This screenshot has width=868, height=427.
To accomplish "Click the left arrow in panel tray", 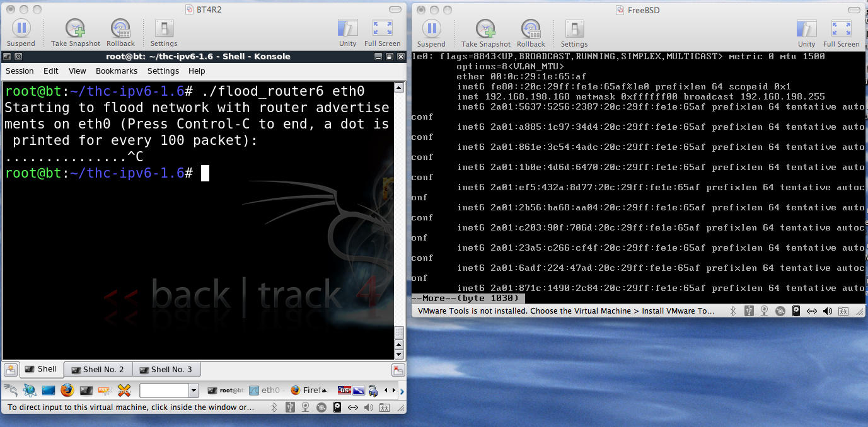I will [386, 390].
